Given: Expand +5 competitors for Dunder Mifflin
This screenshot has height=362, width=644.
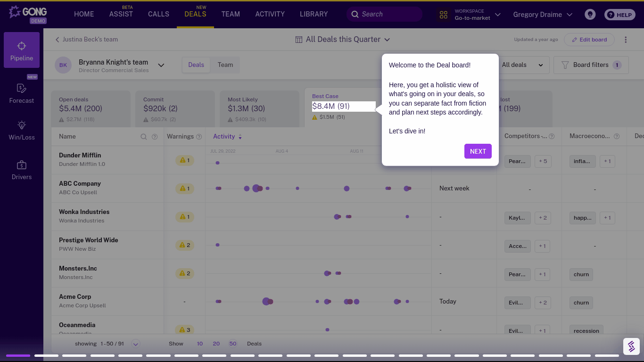Looking at the screenshot, I should pyautogui.click(x=543, y=161).
